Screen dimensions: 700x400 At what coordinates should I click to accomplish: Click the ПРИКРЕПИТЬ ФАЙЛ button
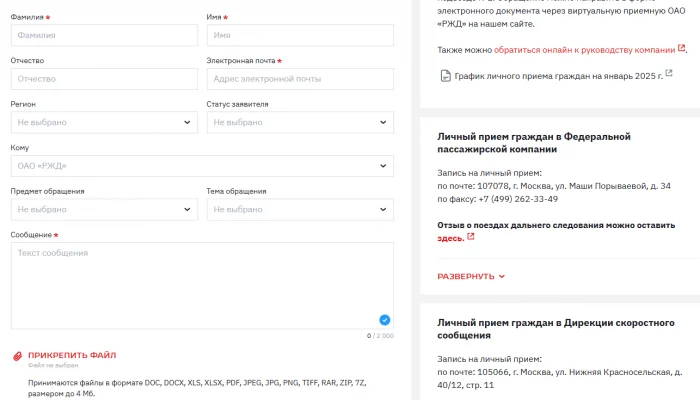click(x=72, y=355)
